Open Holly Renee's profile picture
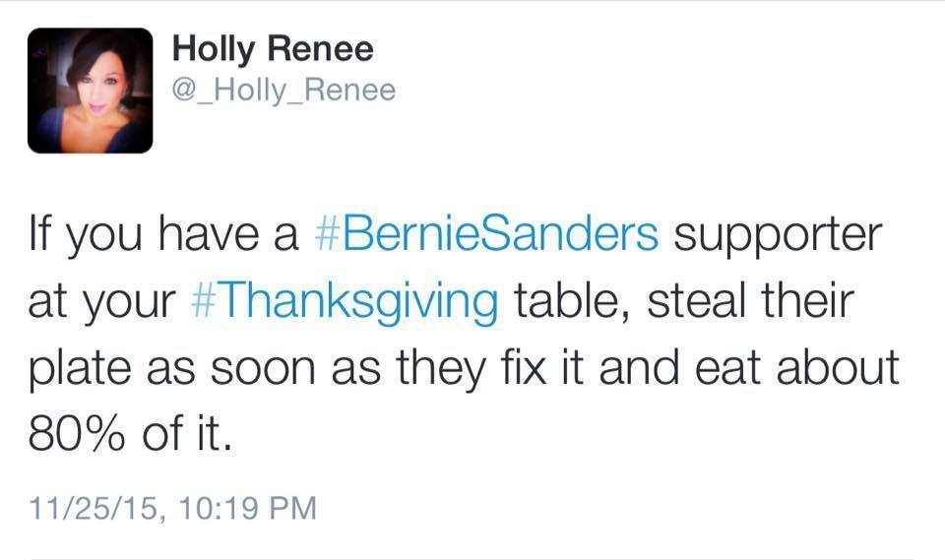 90,91
